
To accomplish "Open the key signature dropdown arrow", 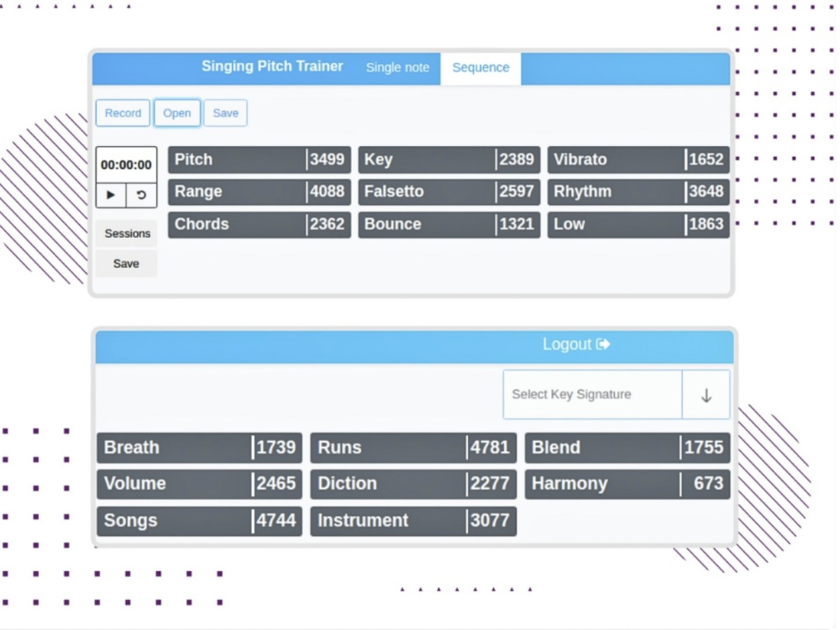I will (x=706, y=395).
